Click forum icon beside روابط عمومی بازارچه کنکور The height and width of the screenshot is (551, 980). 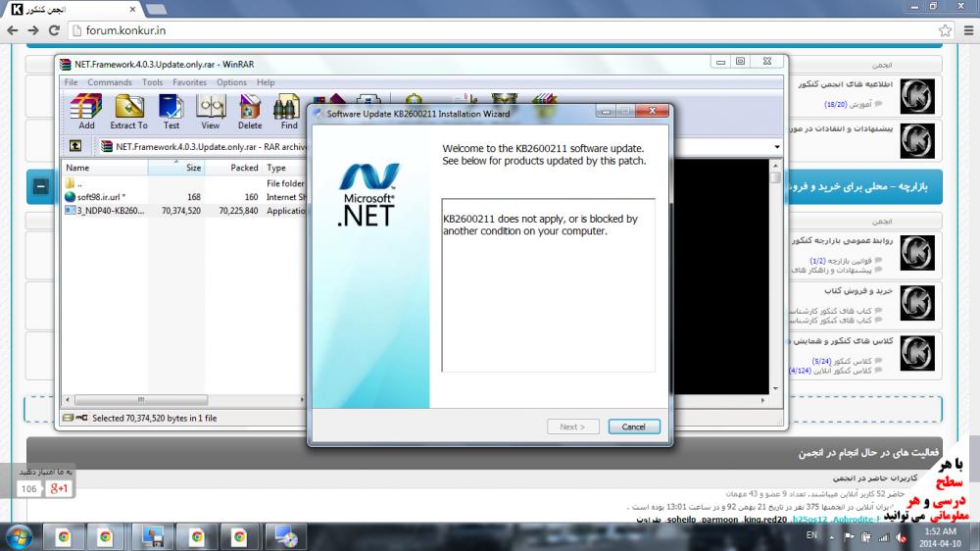(x=917, y=253)
